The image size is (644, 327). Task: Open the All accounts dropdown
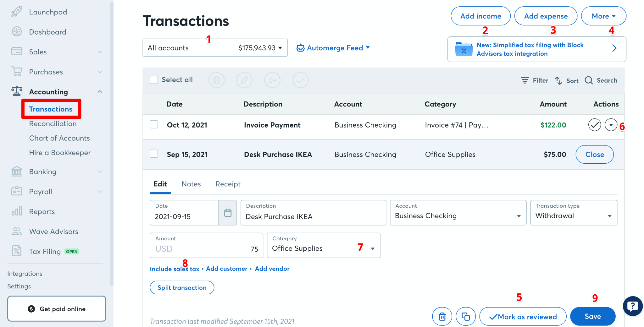tap(215, 48)
